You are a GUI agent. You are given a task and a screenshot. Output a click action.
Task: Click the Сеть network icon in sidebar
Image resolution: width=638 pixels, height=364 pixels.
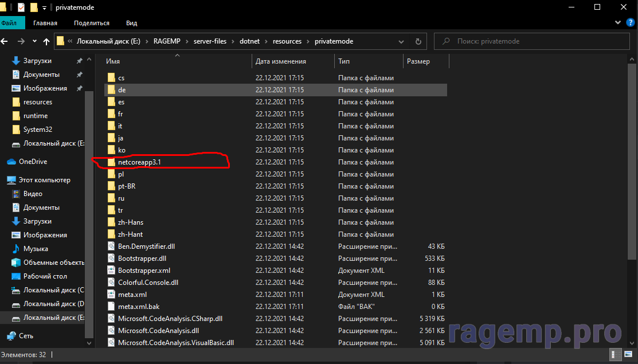tap(11, 336)
